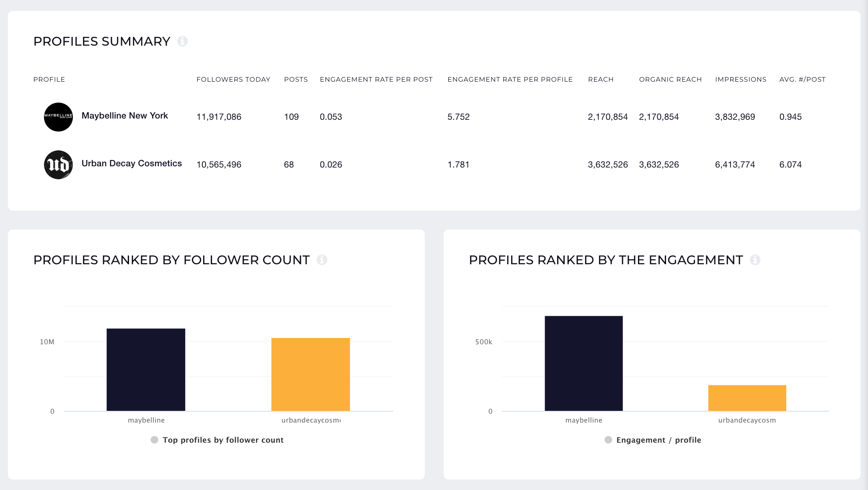
Task: Open the Urban Decay Cosmetics profile avatar
Action: (x=58, y=165)
